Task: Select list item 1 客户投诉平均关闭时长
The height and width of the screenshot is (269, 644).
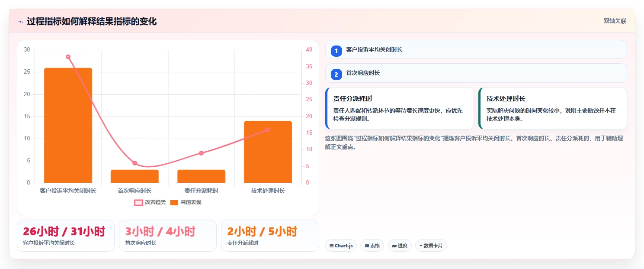Action: (476, 49)
